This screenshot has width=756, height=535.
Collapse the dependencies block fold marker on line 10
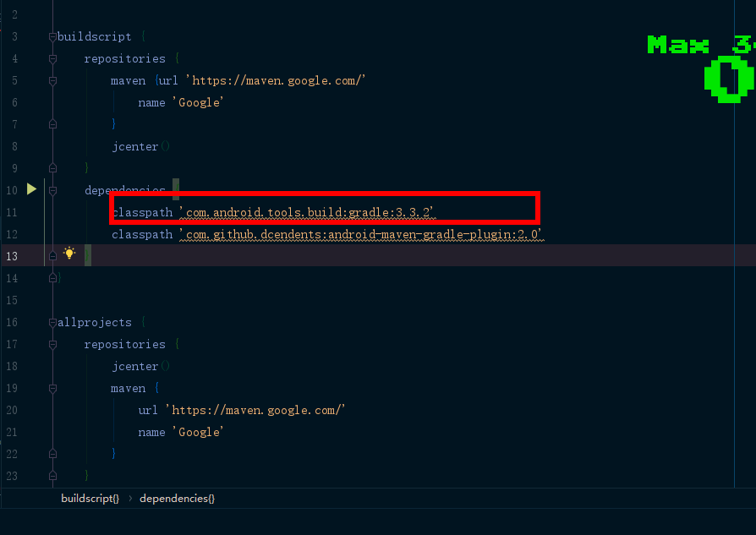[52, 191]
